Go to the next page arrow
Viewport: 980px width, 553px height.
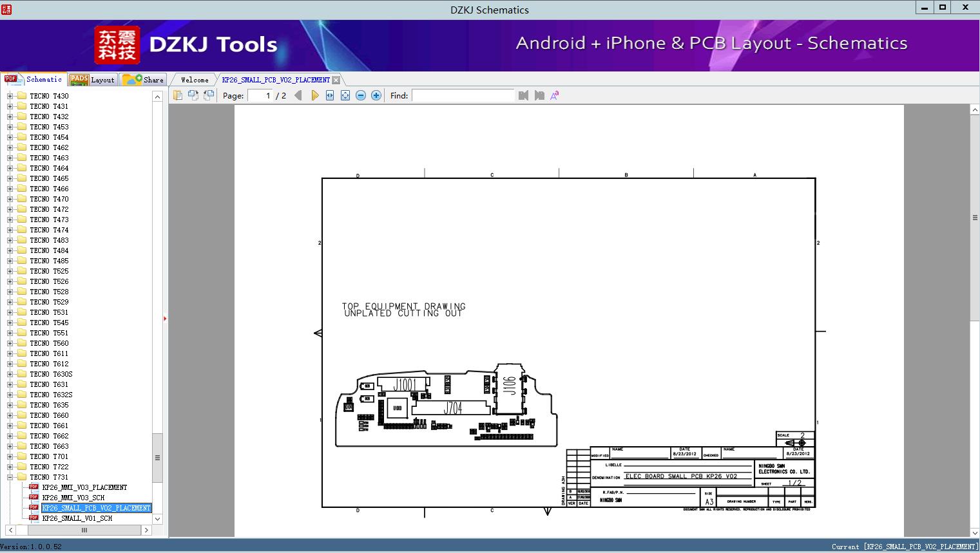314,95
